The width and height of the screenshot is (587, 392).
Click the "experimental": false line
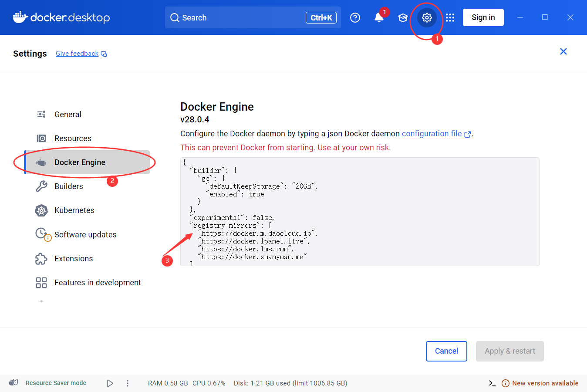click(x=232, y=218)
